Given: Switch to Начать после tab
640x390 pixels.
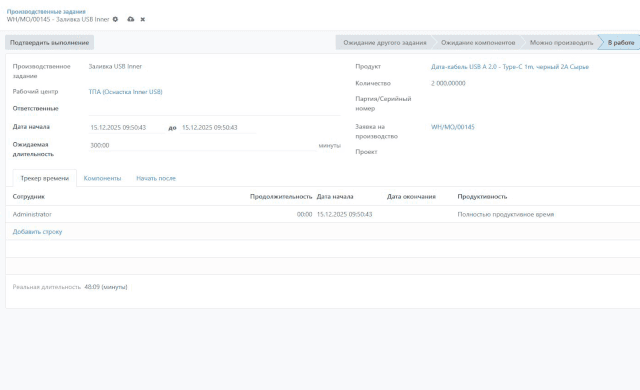Looking at the screenshot, I should [x=156, y=178].
